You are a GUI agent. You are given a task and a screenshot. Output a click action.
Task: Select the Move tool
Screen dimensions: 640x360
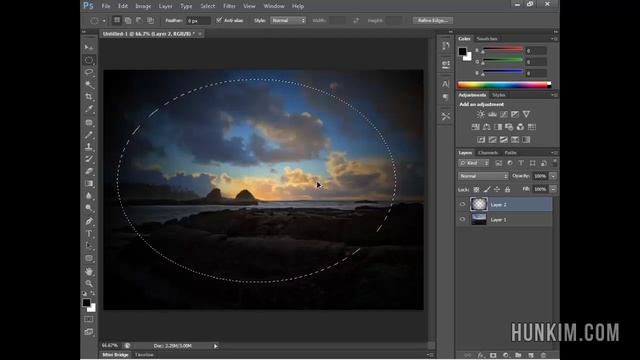coord(89,47)
